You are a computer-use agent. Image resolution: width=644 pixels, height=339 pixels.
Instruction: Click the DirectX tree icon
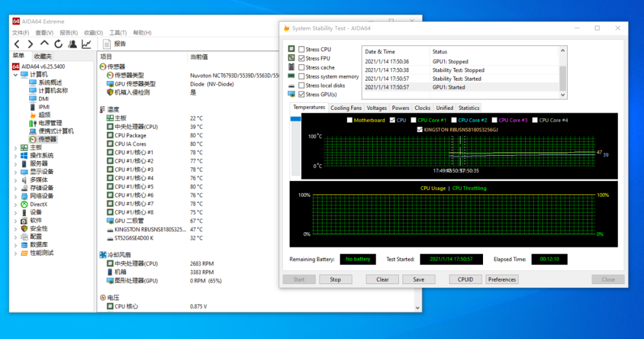[24, 204]
